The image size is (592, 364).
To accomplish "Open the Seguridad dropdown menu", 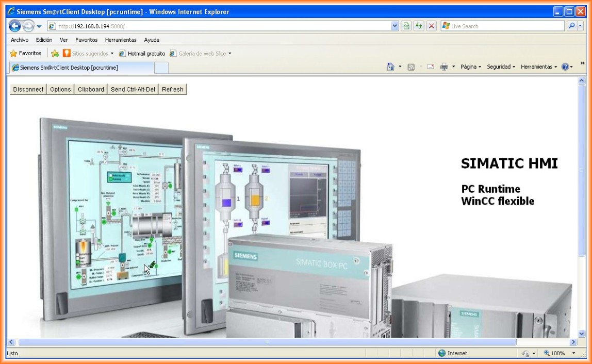I will 501,67.
